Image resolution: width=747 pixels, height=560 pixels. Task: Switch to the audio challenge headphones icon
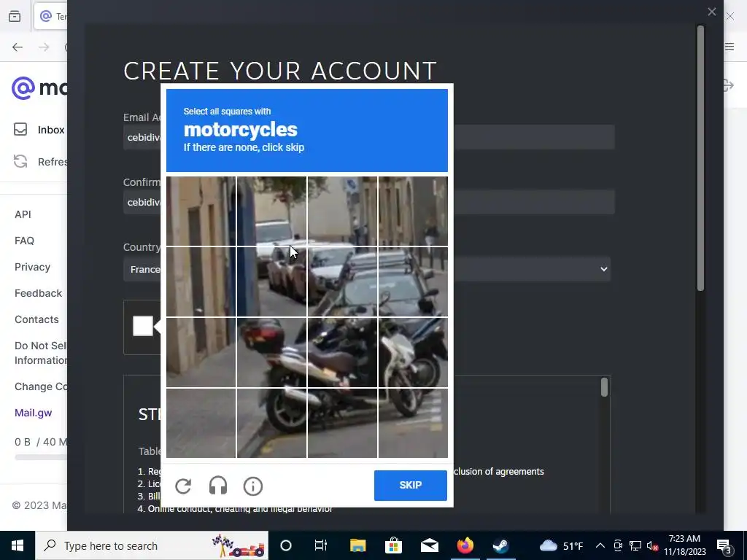click(x=218, y=486)
